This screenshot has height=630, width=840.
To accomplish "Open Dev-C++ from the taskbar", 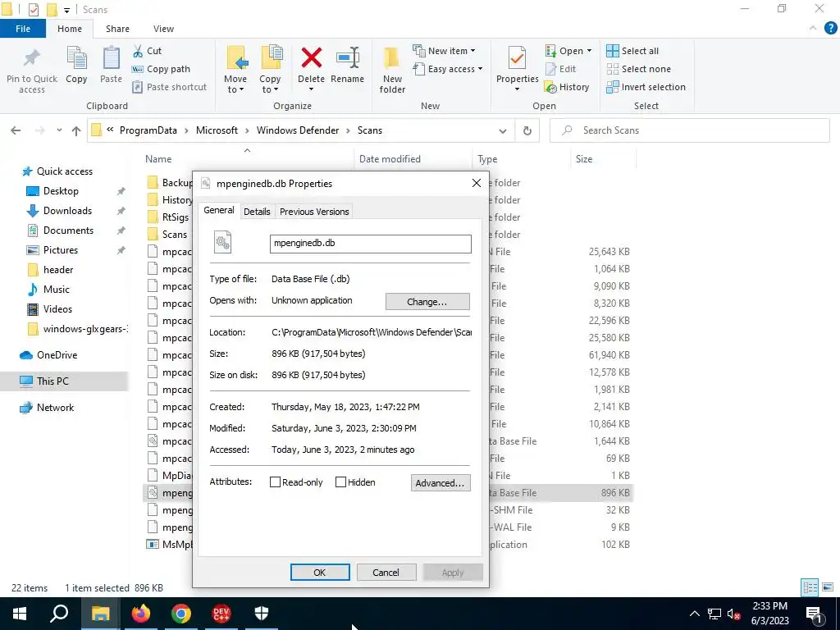I will point(221,614).
